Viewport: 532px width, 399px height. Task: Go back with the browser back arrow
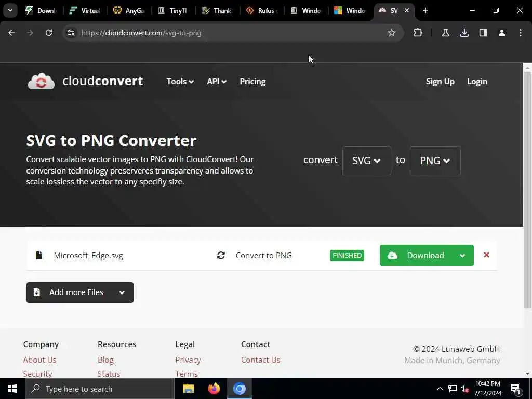[x=11, y=33]
